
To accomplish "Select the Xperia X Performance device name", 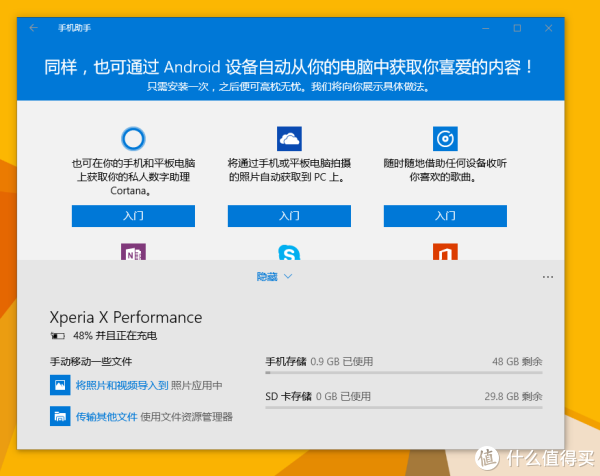I will [126, 317].
